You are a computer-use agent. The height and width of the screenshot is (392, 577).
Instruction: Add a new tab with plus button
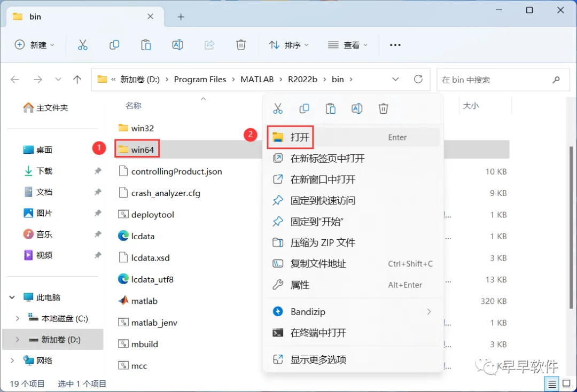181,17
